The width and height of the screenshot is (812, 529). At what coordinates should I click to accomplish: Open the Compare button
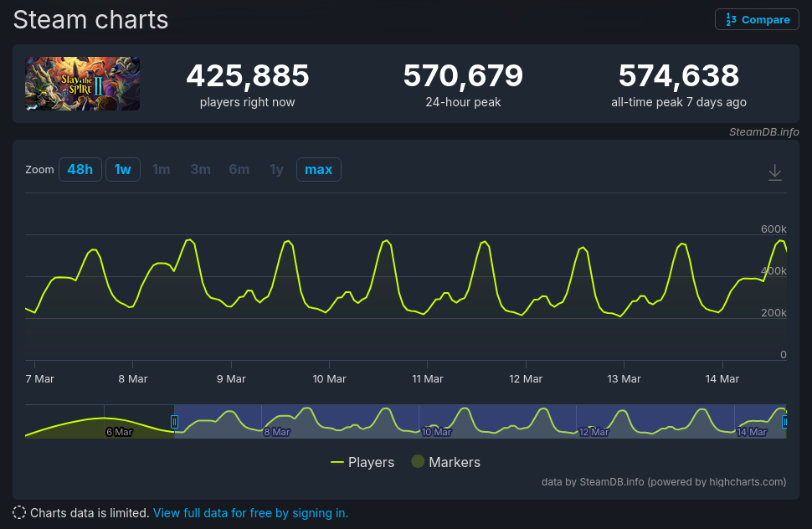pos(757,19)
